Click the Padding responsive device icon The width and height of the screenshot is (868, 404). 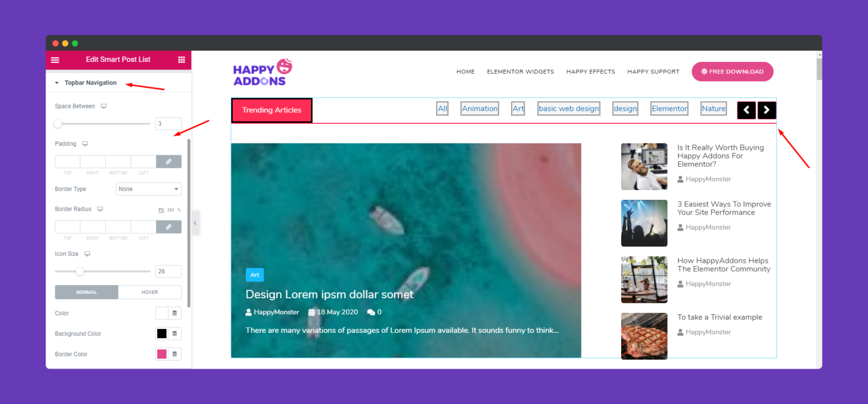[85, 144]
